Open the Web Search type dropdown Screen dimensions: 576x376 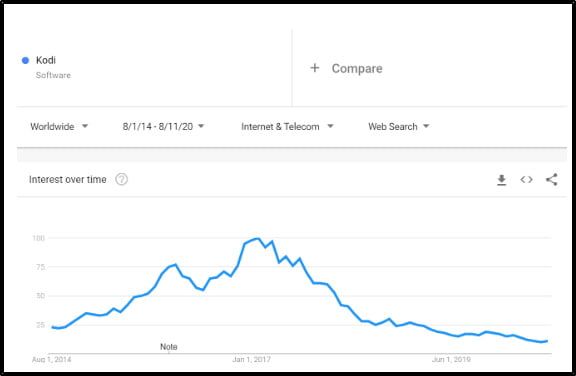tap(399, 127)
